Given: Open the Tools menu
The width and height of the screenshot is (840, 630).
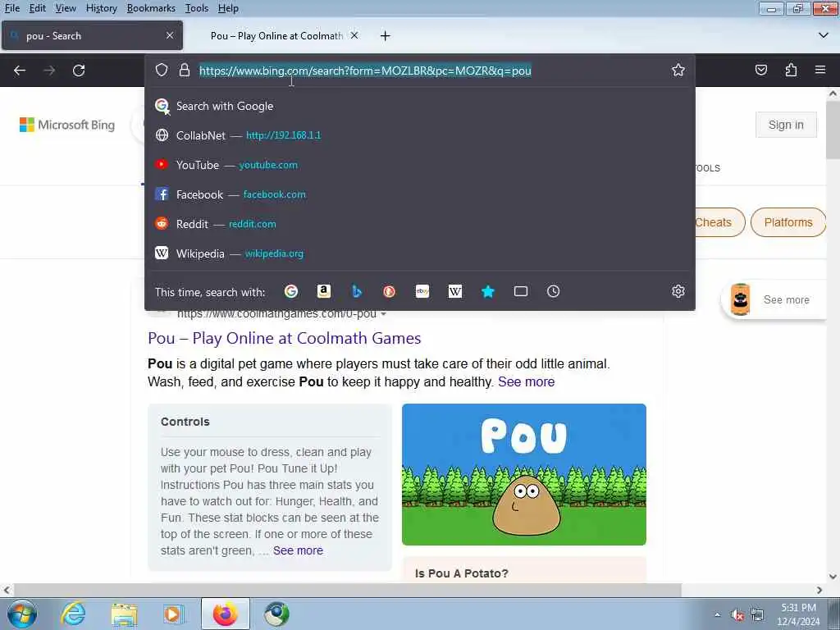Looking at the screenshot, I should click(197, 8).
